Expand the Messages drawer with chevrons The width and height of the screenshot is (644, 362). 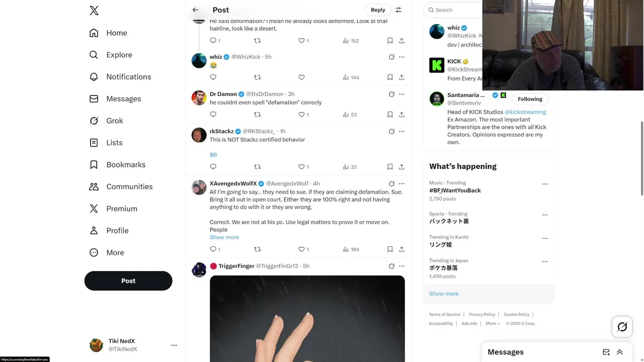point(620,352)
